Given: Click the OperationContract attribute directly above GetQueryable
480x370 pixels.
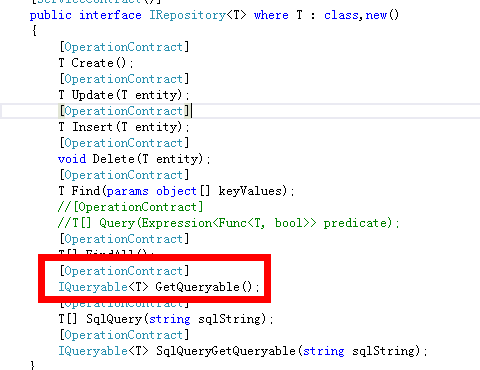Looking at the screenshot, I should (124, 271).
